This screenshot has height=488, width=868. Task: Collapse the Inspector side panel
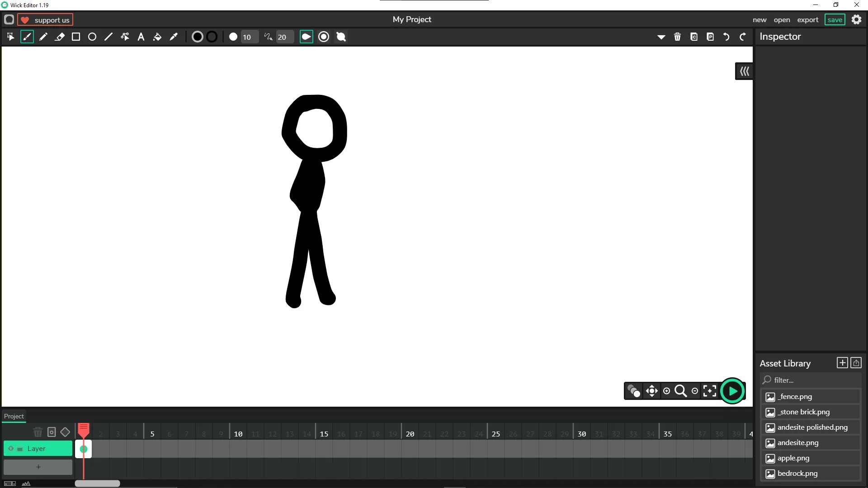click(x=744, y=71)
